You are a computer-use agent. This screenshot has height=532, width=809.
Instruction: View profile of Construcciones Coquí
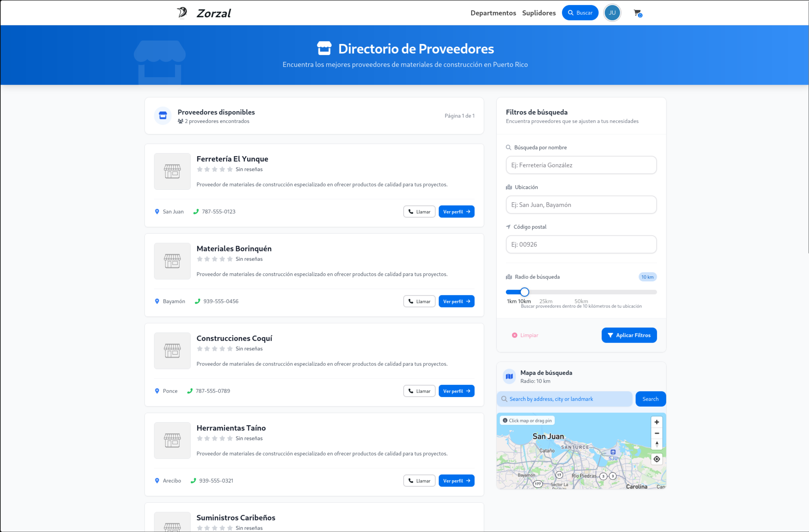click(456, 391)
